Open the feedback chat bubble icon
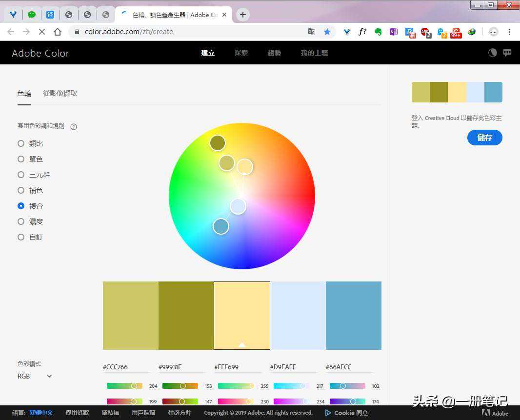Image resolution: width=520 pixels, height=420 pixels. pyautogui.click(x=507, y=53)
